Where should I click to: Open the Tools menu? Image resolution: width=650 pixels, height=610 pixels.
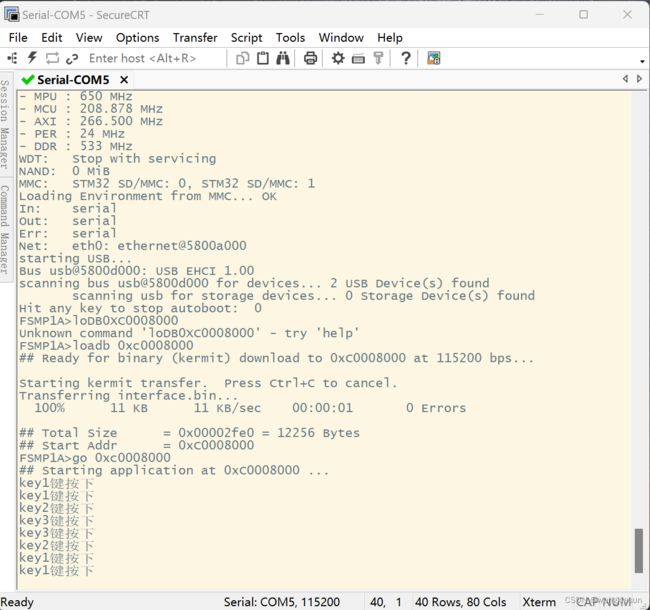290,38
